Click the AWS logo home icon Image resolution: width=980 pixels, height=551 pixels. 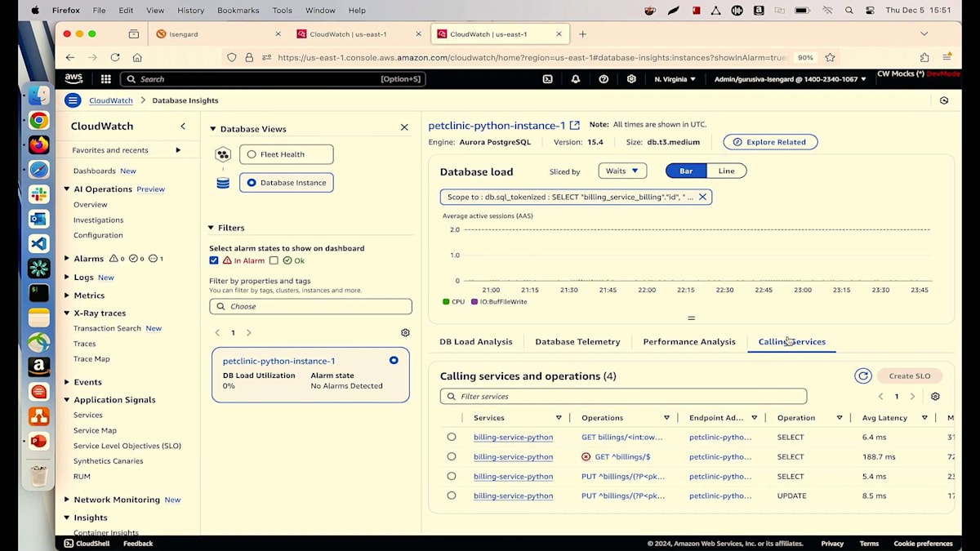(x=73, y=79)
